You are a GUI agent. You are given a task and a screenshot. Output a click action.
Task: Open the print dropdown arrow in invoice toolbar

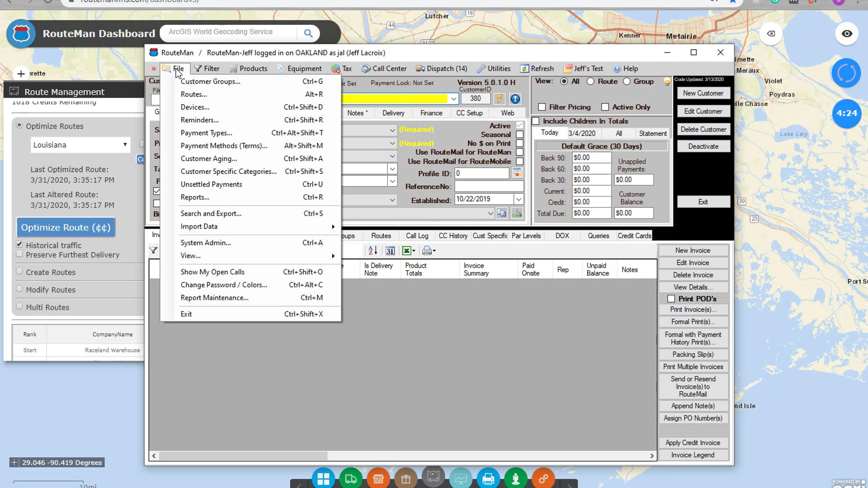coord(434,251)
